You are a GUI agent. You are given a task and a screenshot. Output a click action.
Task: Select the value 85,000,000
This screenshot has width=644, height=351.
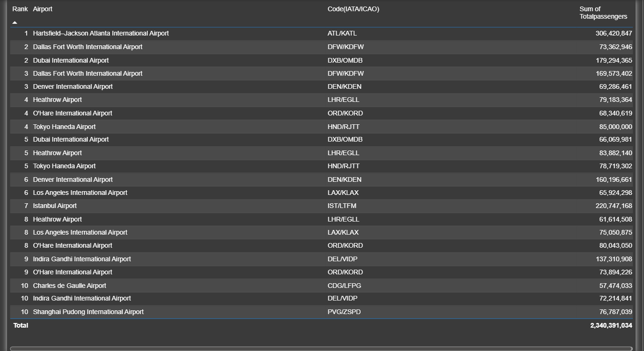[615, 127]
